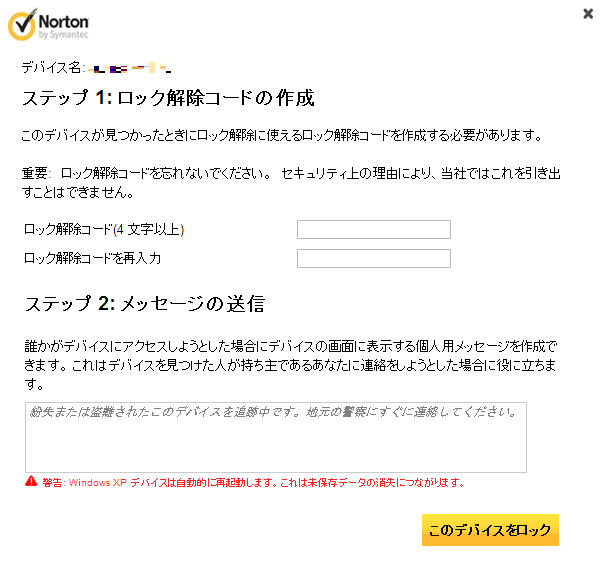Select the blurred device name value
600x573 pixels.
129,68
